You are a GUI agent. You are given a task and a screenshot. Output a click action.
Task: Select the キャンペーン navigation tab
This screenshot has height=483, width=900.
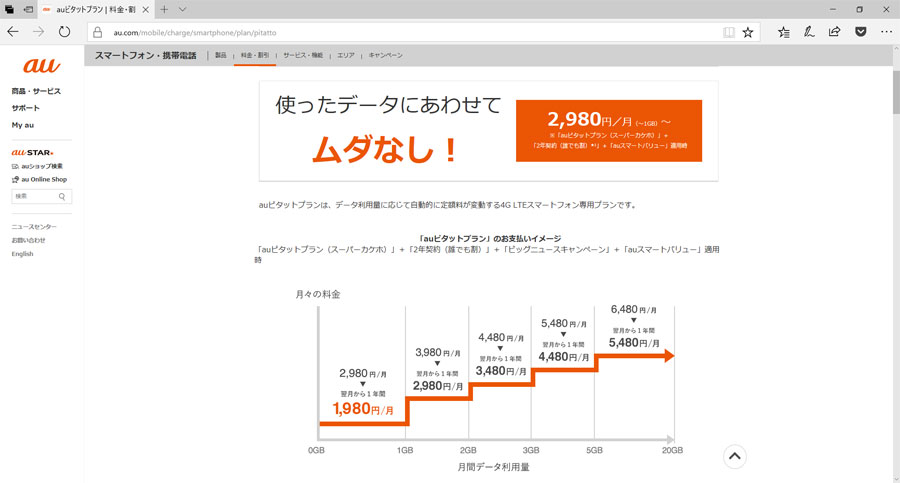(386, 55)
